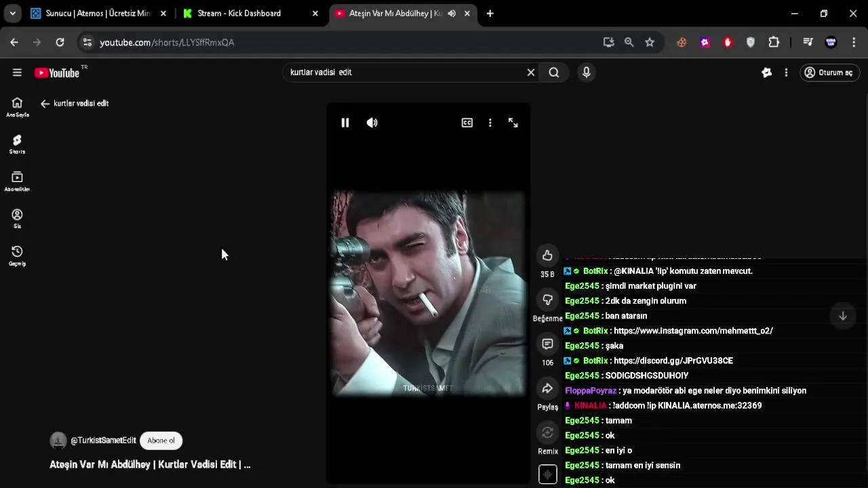Open the Siz profile sidebar item

coord(18,218)
